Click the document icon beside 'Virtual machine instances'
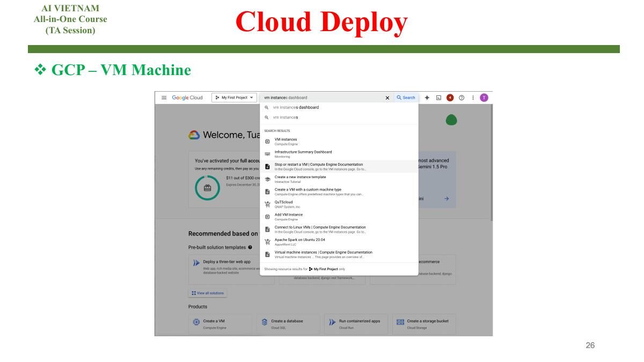The width and height of the screenshot is (644, 362). (x=267, y=254)
